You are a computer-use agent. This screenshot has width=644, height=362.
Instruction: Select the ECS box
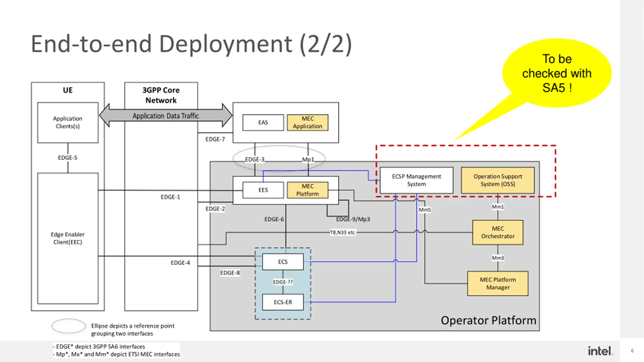[283, 262]
